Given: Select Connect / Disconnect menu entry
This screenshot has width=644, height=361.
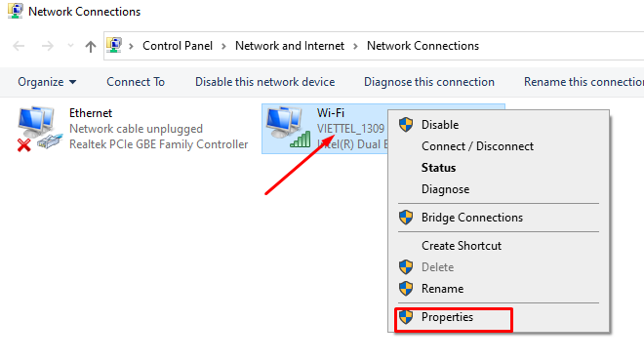Looking at the screenshot, I should (477, 146).
